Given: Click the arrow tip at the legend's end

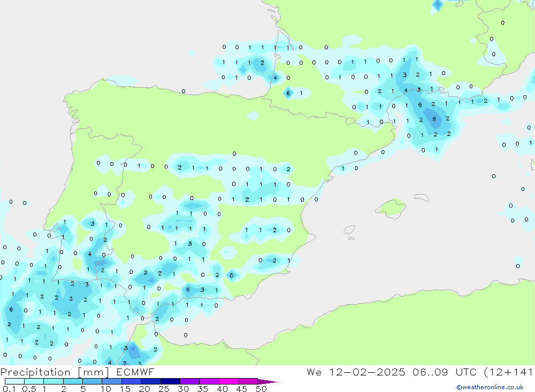Looking at the screenshot, I should (x=267, y=382).
